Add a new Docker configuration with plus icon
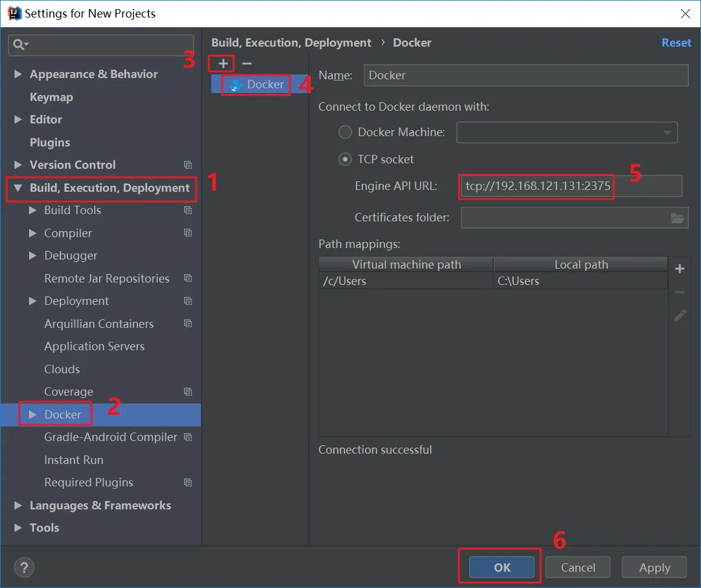The width and height of the screenshot is (701, 588). point(223,64)
